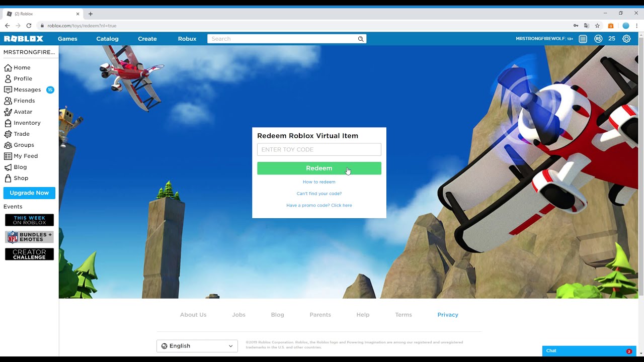Click the green Redeem button

pos(319,168)
